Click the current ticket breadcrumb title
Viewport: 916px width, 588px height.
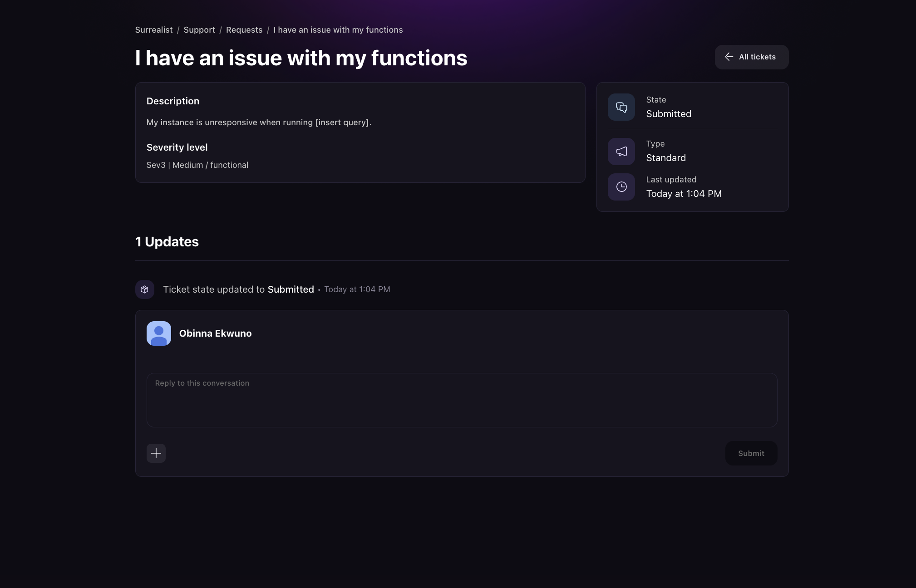pos(338,30)
